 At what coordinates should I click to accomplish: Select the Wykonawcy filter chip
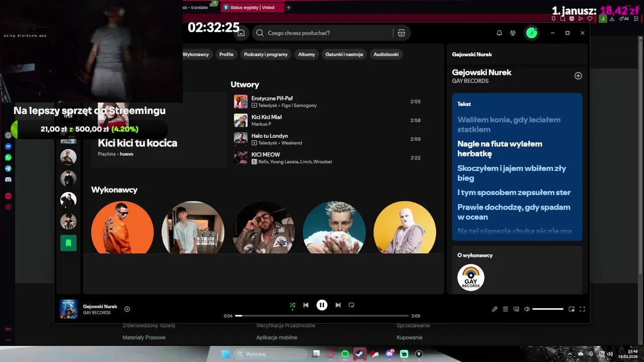click(x=196, y=54)
